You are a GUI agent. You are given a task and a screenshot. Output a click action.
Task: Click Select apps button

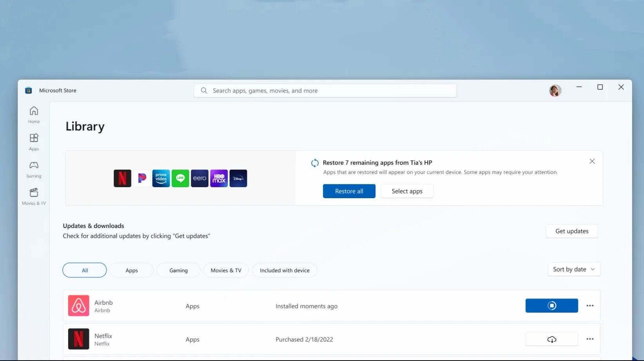pyautogui.click(x=407, y=191)
